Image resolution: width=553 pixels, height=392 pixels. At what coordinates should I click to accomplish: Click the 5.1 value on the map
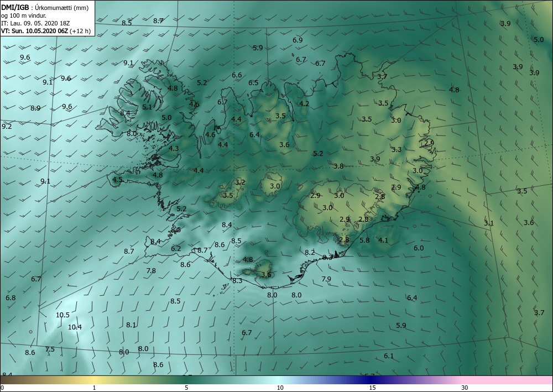tap(147, 107)
